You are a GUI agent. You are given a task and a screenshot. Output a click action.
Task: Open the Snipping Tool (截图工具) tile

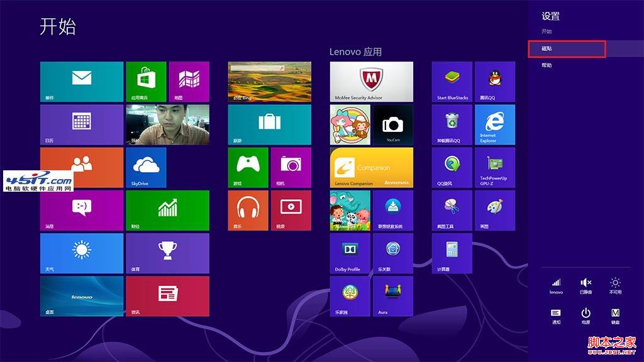[452, 210]
